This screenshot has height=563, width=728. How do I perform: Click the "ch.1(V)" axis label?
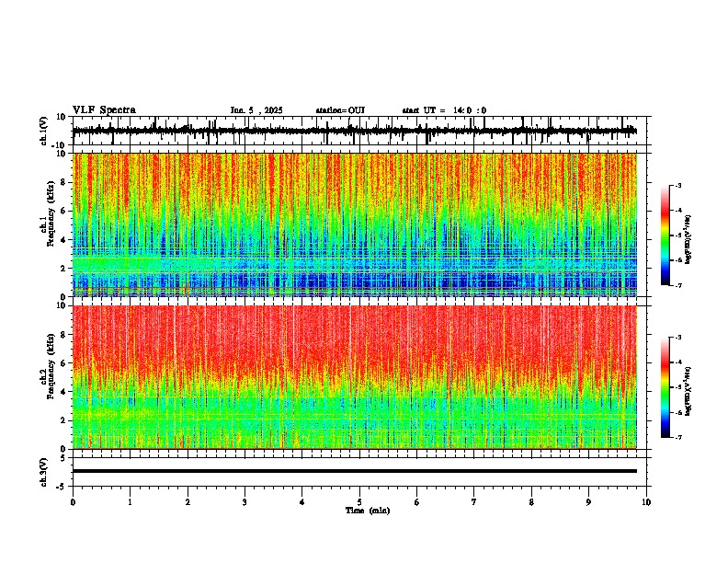click(x=44, y=131)
